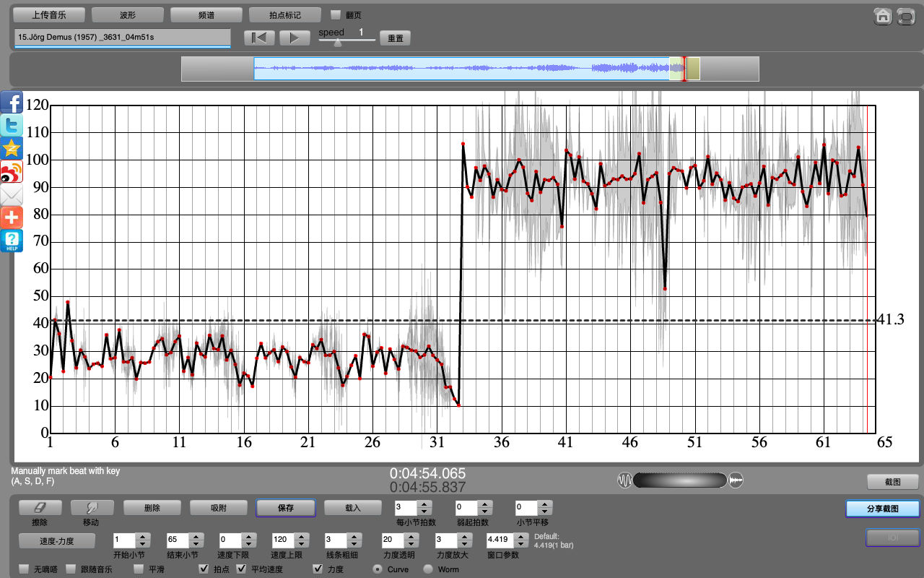Select the eraser (擦除) tool
The image size is (924, 578).
[40, 508]
